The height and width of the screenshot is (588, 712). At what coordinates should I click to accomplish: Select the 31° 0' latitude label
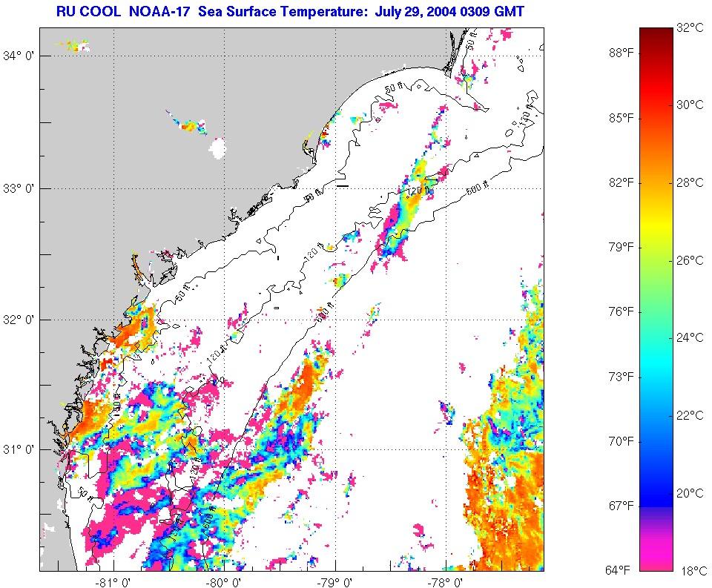[x=19, y=449]
